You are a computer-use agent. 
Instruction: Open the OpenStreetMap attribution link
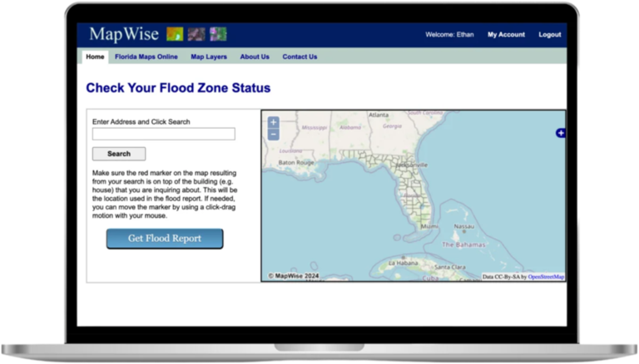click(546, 277)
